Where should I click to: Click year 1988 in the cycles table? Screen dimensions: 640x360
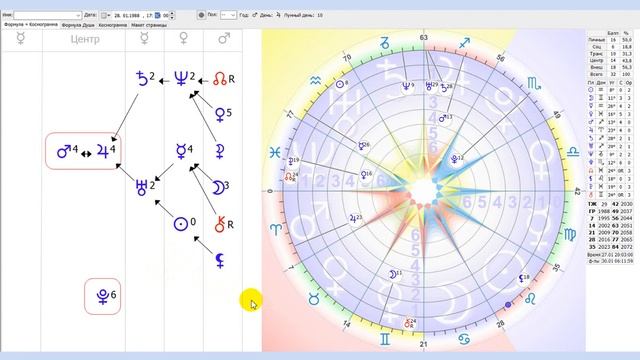coord(604,211)
